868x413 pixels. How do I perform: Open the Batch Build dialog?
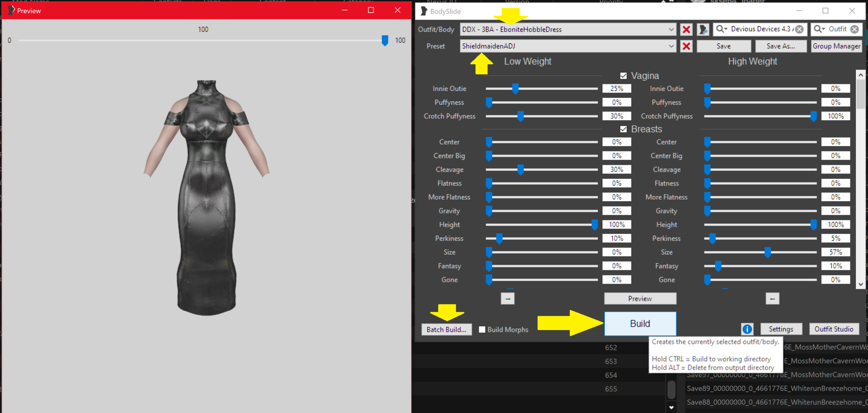tap(446, 329)
